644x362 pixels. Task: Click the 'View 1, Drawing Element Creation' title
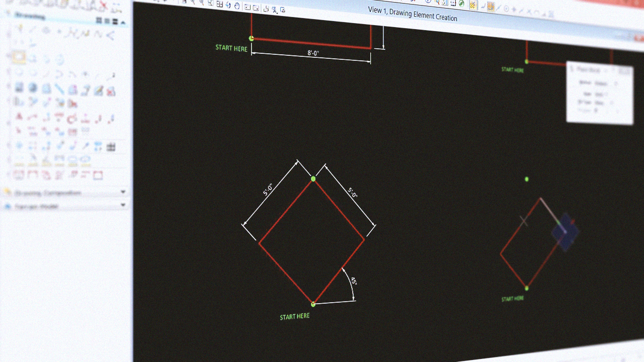point(413,14)
